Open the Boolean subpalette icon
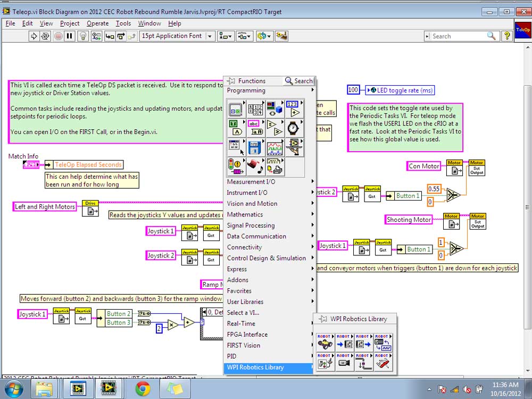Image resolution: width=532 pixels, height=399 pixels. click(236, 128)
